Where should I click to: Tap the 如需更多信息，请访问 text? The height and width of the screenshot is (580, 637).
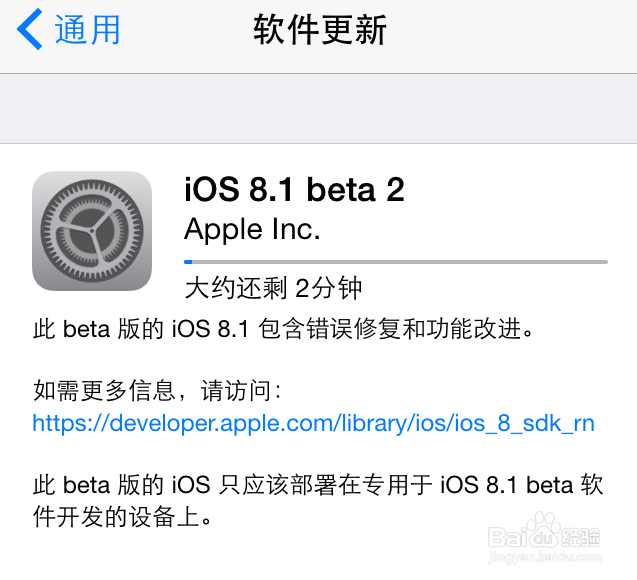point(157,391)
